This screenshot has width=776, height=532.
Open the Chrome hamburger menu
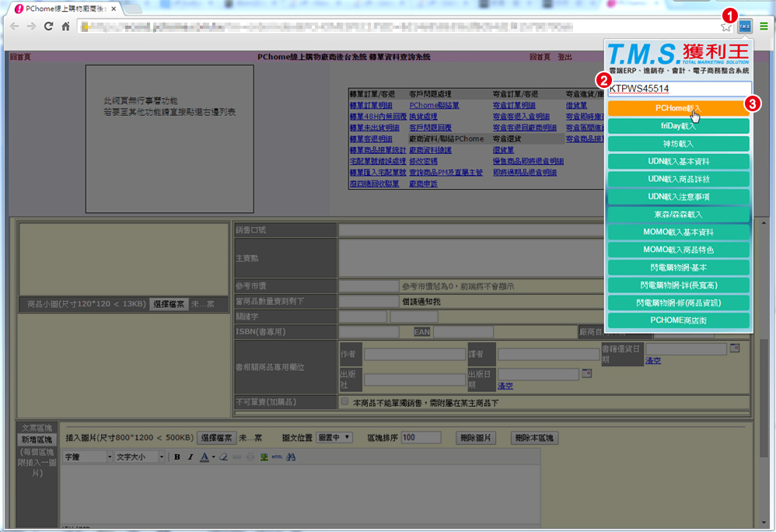764,26
